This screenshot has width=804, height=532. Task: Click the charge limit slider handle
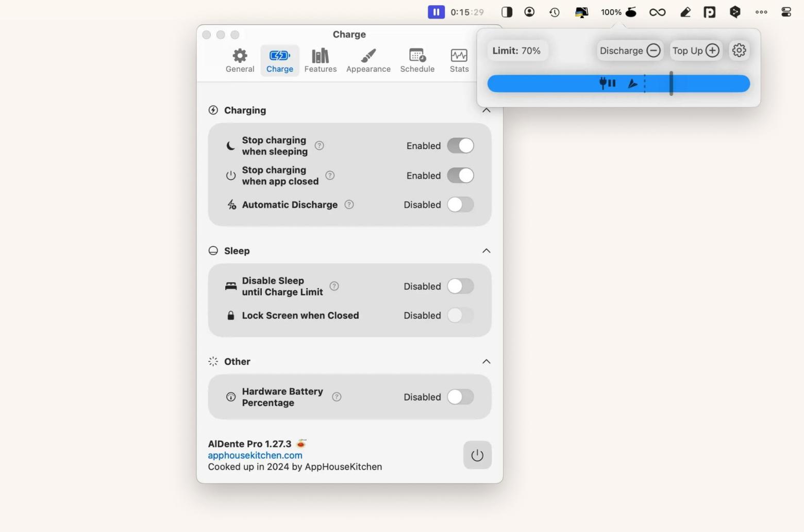click(x=671, y=83)
